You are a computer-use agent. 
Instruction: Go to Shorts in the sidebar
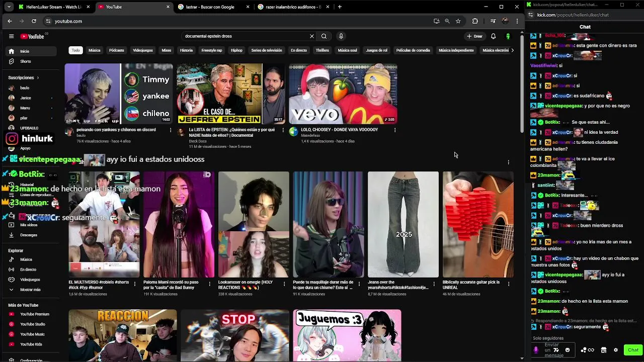coord(31,61)
